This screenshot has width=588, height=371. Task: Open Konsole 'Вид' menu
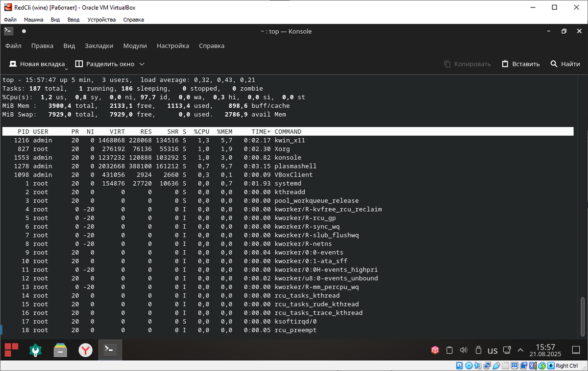pyautogui.click(x=69, y=46)
